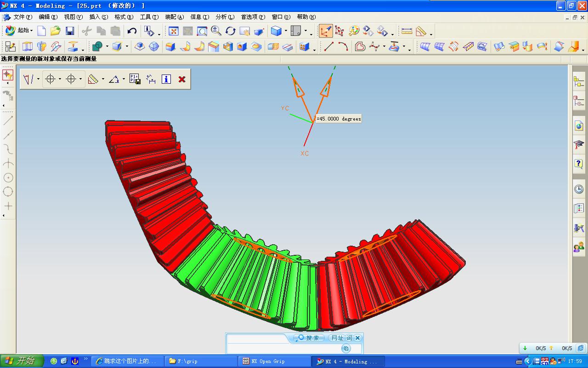This screenshot has height=368, width=588.
Task: Toggle the snap point filter icon
Action: [8, 75]
